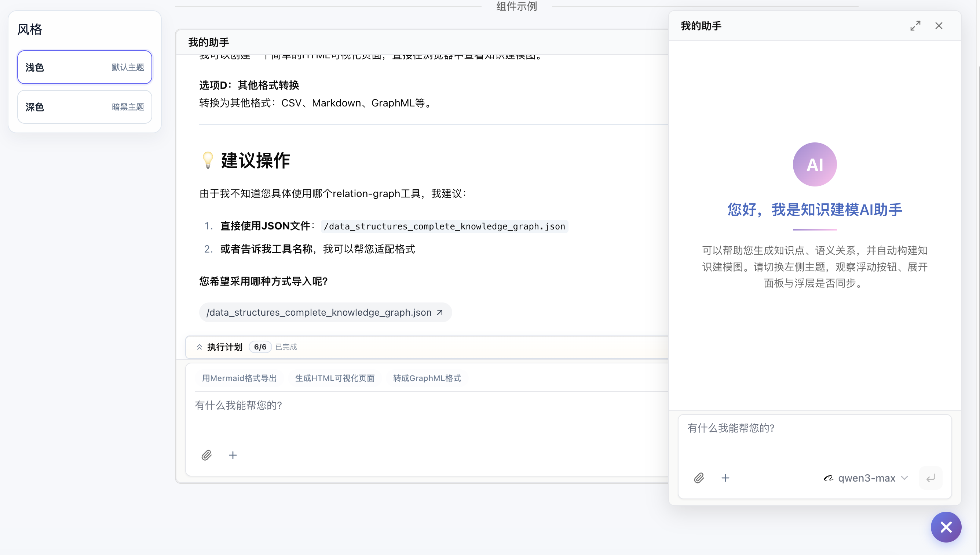
Task: Open the data_structures_complete_knowledge_graph.json file link chip
Action: (325, 313)
